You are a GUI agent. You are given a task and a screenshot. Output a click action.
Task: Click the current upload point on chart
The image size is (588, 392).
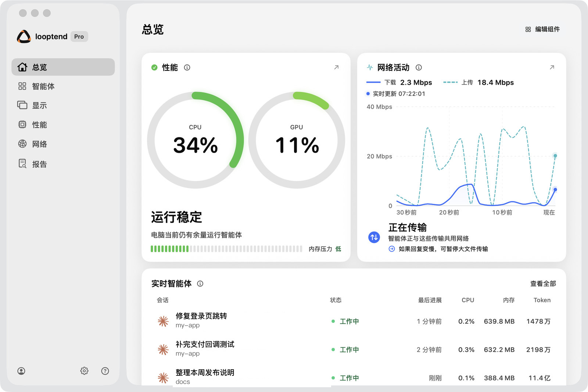555,156
